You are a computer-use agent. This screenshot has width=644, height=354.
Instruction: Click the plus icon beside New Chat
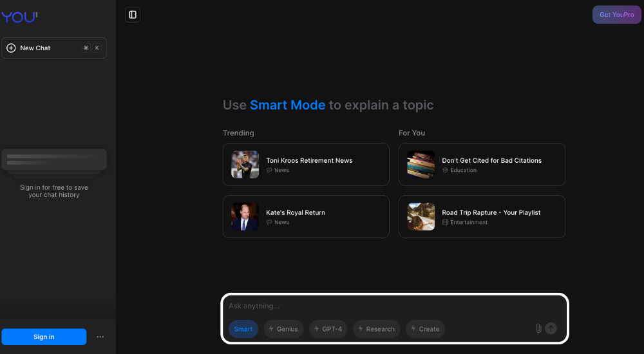[x=11, y=48]
